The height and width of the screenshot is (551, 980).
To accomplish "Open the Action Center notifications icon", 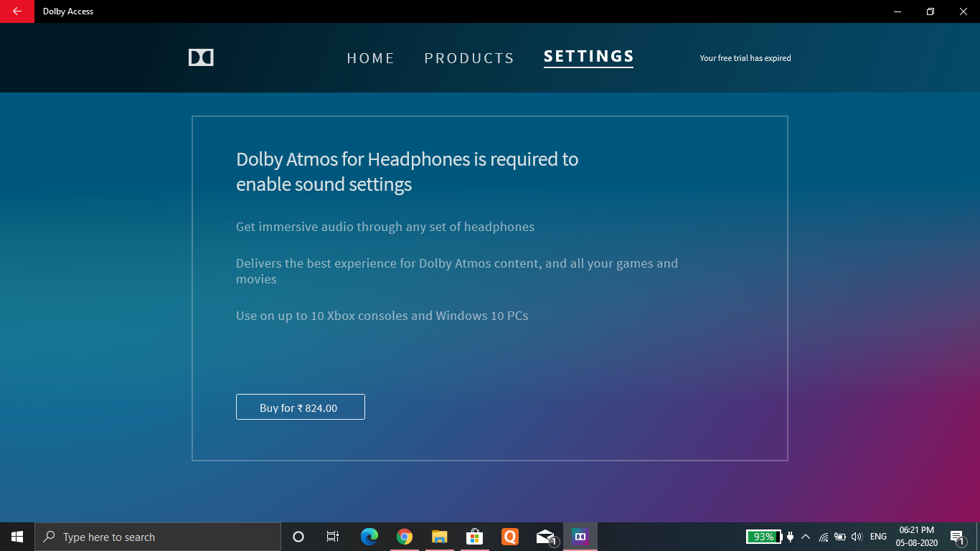I will tap(958, 537).
